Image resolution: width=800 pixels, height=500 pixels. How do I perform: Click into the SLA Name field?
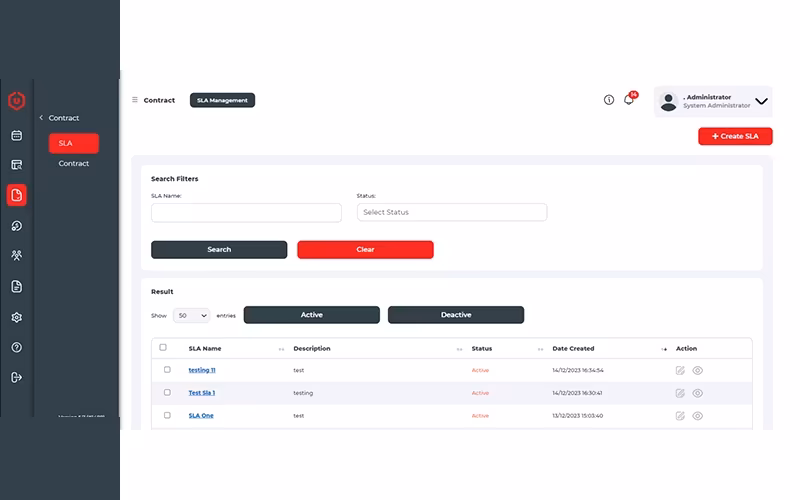[246, 213]
